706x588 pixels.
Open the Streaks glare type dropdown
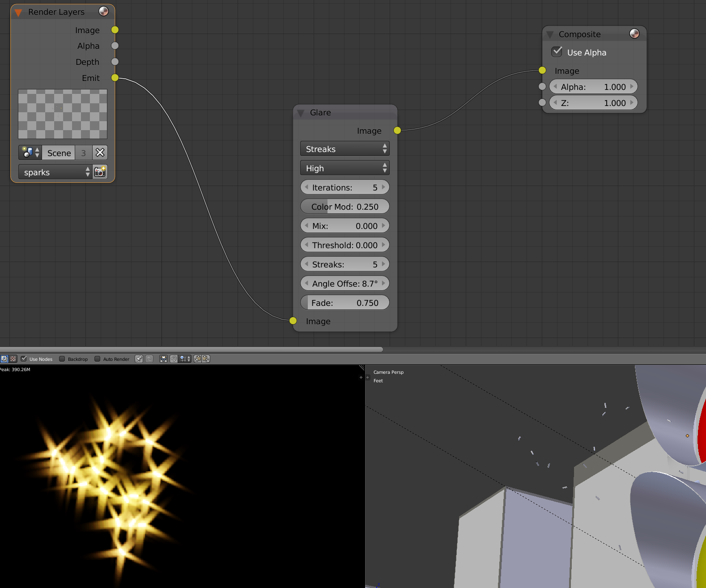(x=345, y=149)
